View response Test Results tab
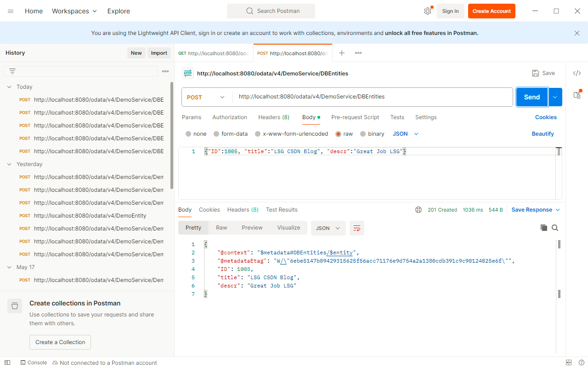This screenshot has height=368, width=588. [282, 210]
